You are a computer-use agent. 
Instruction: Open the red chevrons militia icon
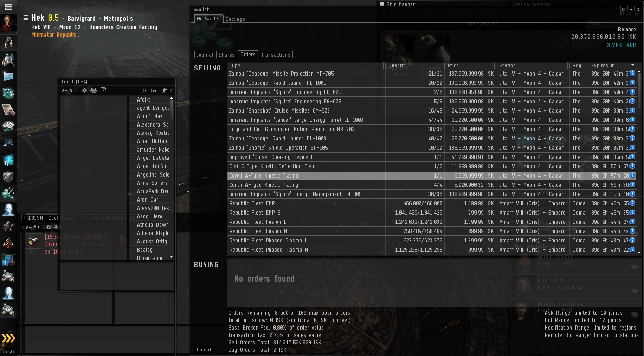click(x=8, y=243)
